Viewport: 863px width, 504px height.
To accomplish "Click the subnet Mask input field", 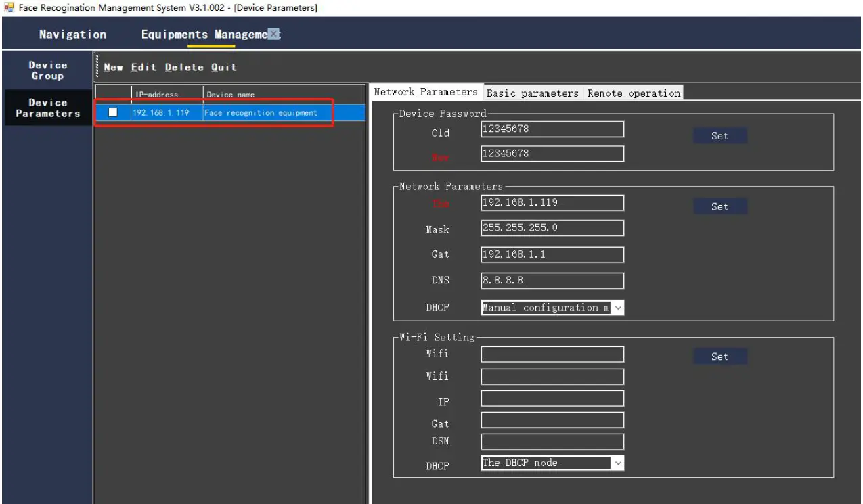I will click(x=552, y=228).
